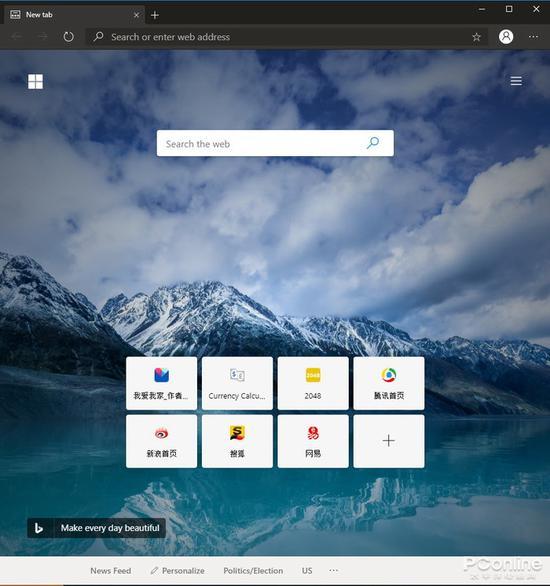Open the page settings hamburger menu
This screenshot has width=550, height=586.
click(x=516, y=81)
